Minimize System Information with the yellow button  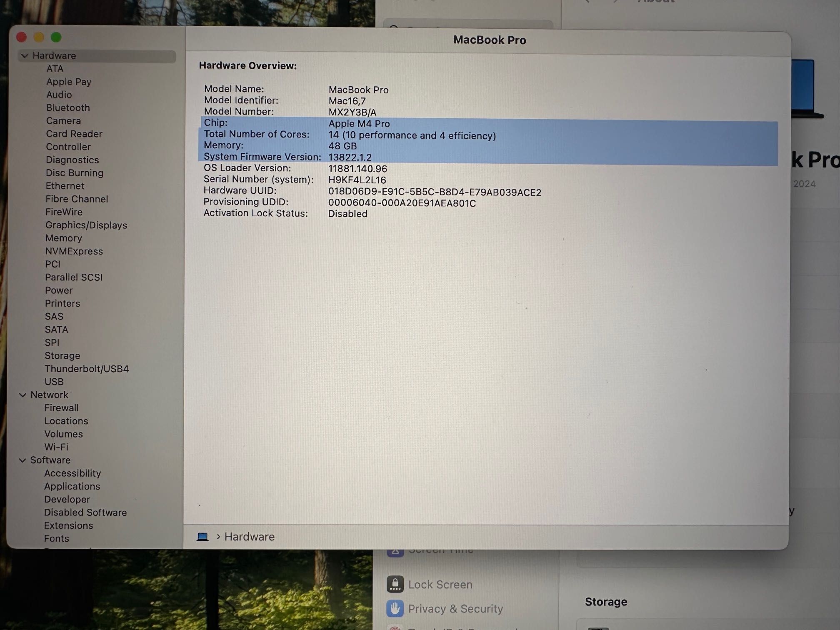39,37
